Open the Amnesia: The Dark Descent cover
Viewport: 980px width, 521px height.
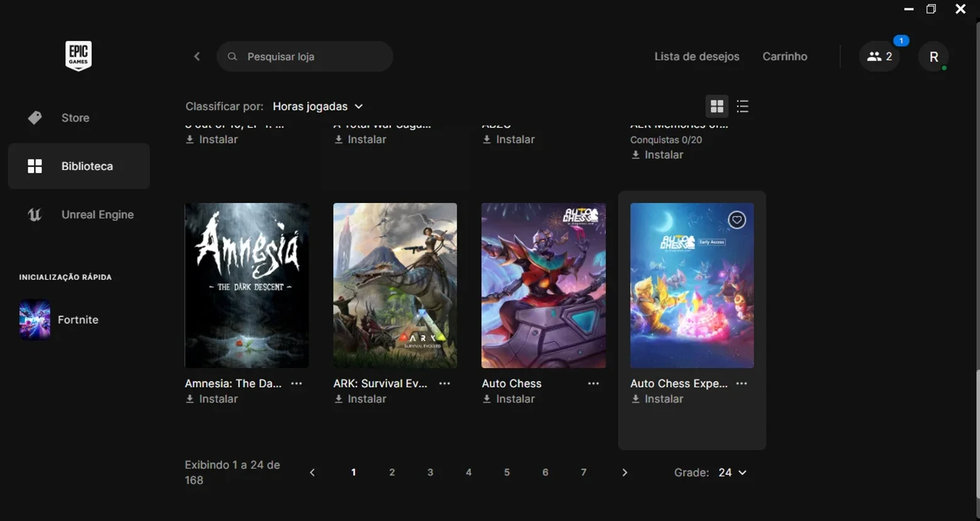pyautogui.click(x=247, y=285)
